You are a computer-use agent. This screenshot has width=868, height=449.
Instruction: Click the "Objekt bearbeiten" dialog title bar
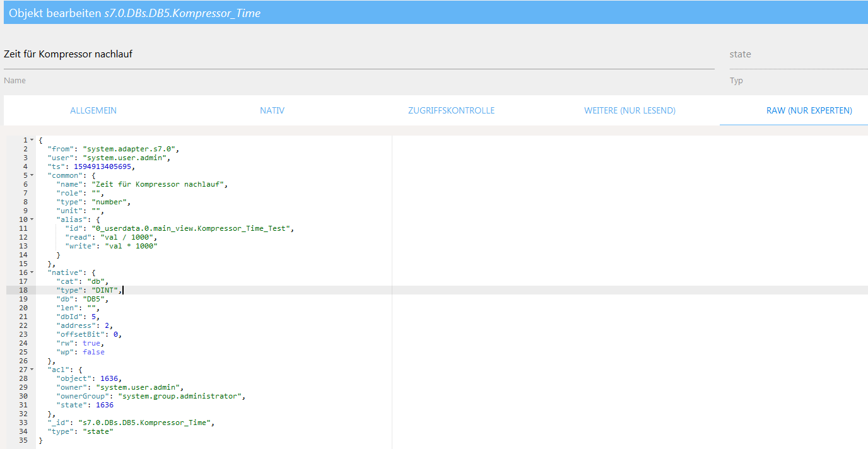434,13
